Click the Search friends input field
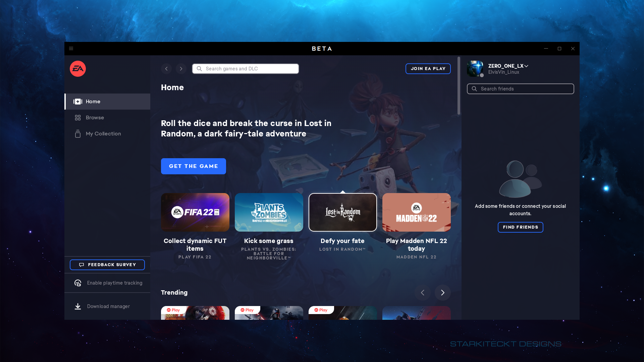The width and height of the screenshot is (644, 362). (520, 88)
